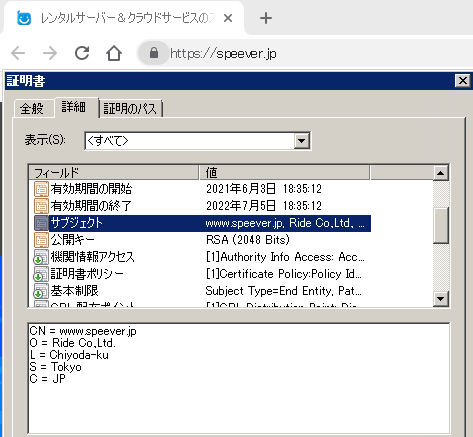Click L = Chiyoda-ku line
Screen dimensions: 473x437
tap(69, 355)
